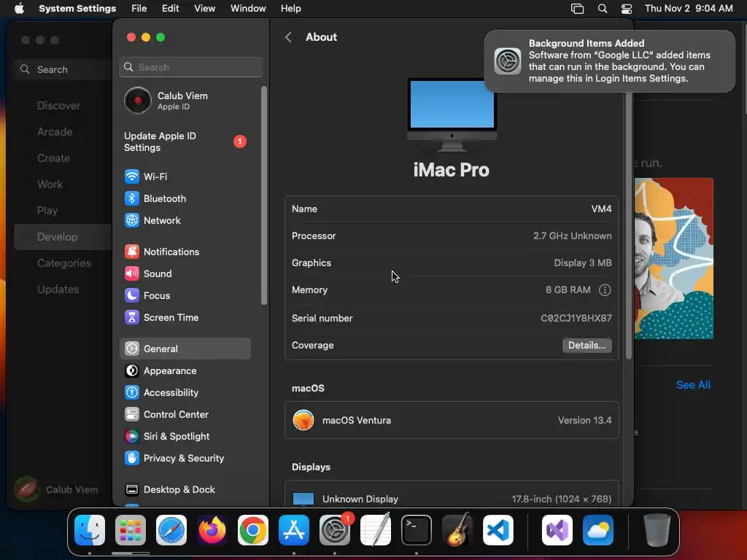The image size is (747, 560).
Task: Open Update Apple ID Settings
Action: click(185, 142)
